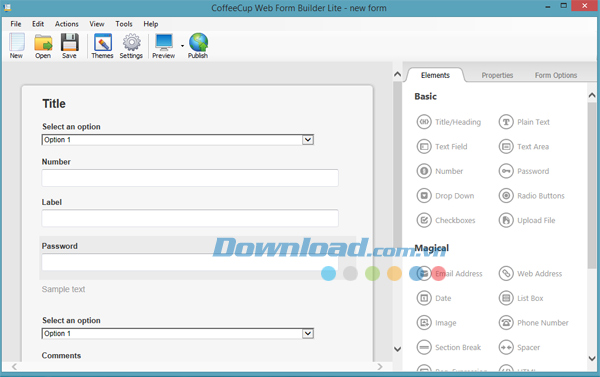Open the Preview dropdown arrow

182,46
